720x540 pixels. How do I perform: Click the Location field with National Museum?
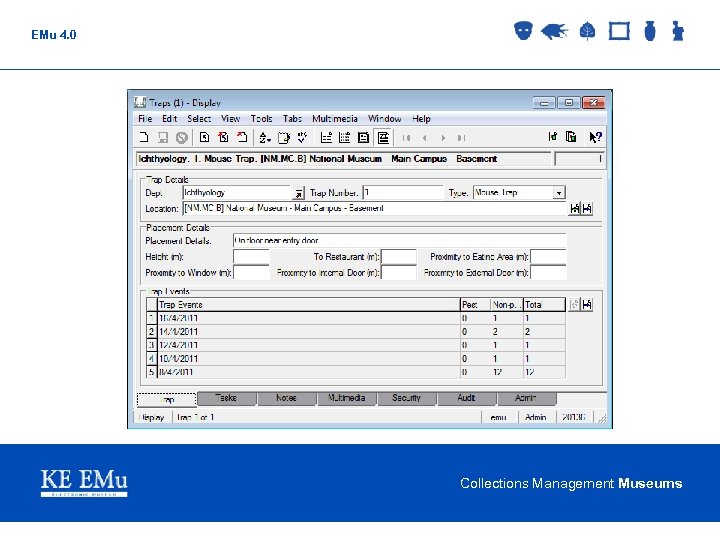(375, 208)
